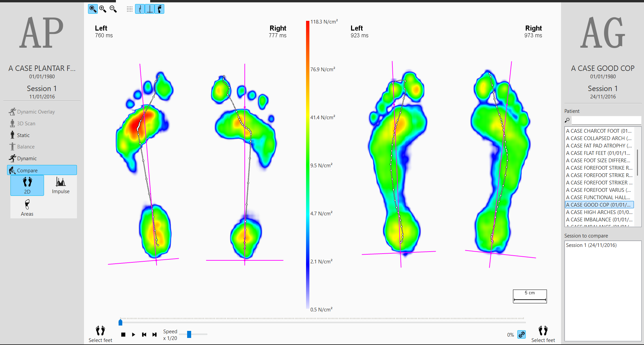Toggle the link sync button
The height and width of the screenshot is (345, 644).
(521, 335)
